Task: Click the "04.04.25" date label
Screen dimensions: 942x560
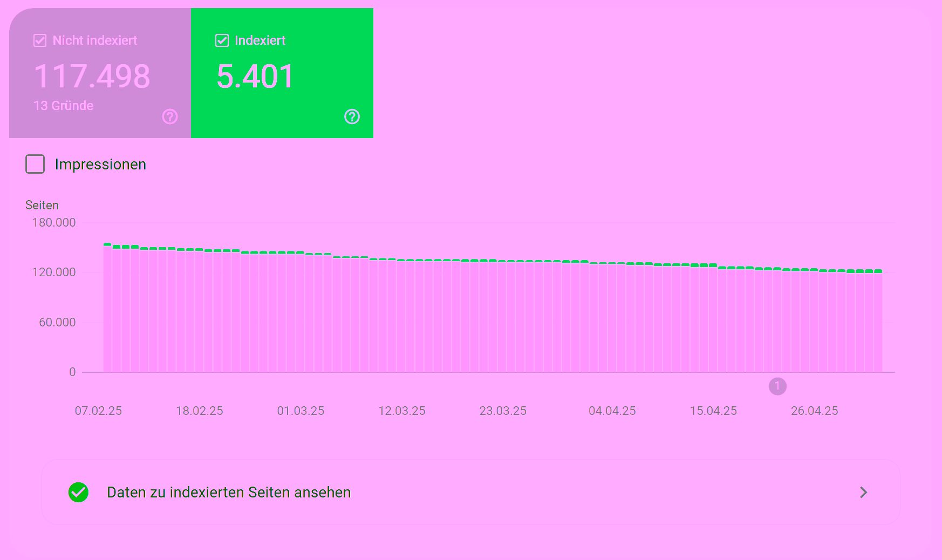Action: [x=612, y=411]
